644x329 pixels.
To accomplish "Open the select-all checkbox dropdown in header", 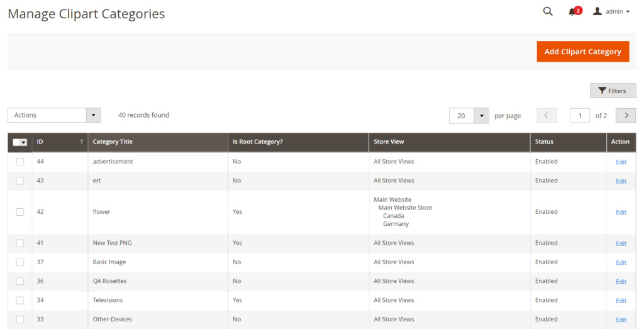I will tap(24, 143).
